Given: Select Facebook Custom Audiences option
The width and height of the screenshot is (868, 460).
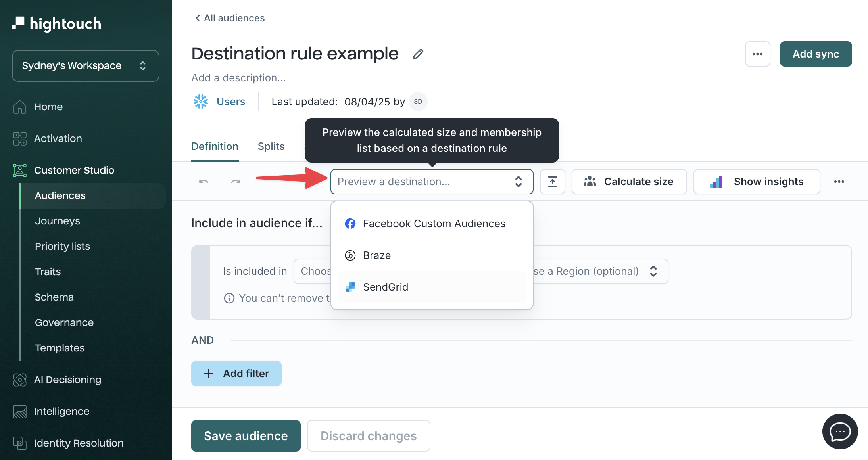Looking at the screenshot, I should (x=432, y=224).
